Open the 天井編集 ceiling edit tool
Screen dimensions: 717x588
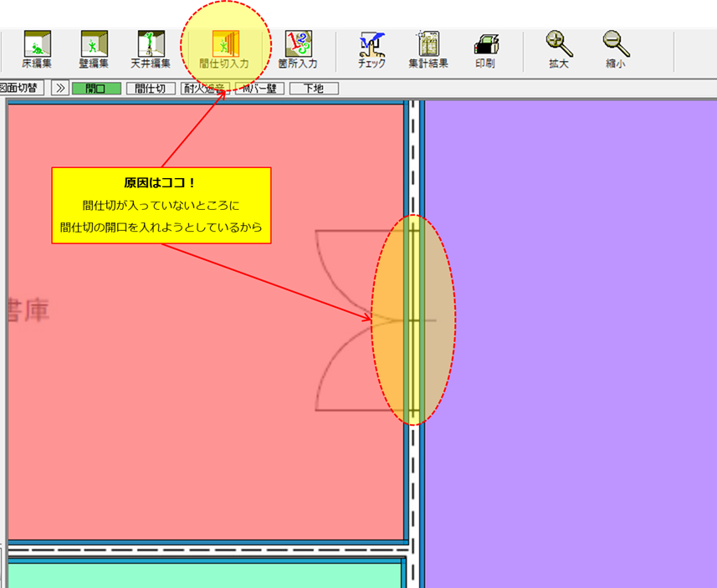(x=151, y=49)
